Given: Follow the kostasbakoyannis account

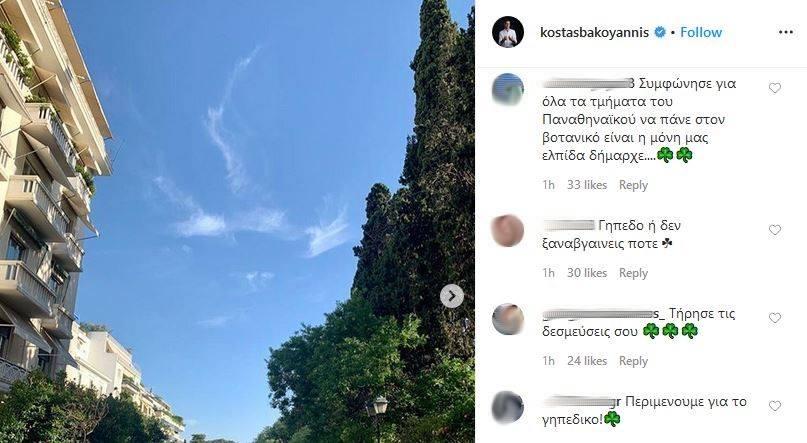Looking at the screenshot, I should click(x=701, y=32).
